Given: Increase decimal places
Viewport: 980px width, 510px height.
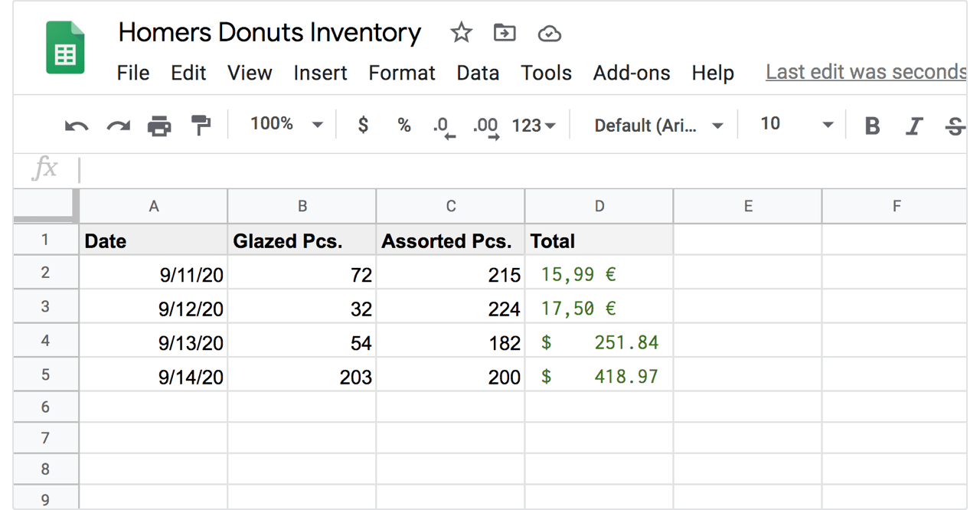Looking at the screenshot, I should (485, 126).
